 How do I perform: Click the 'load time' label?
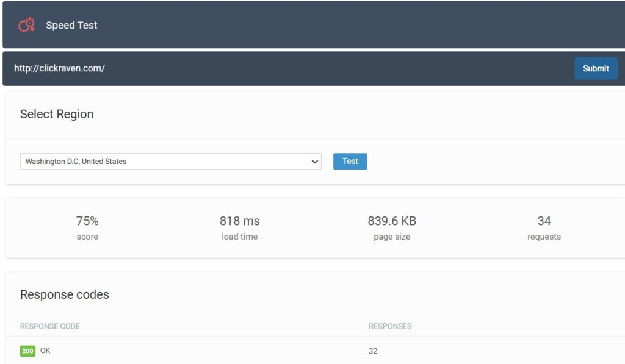(239, 237)
